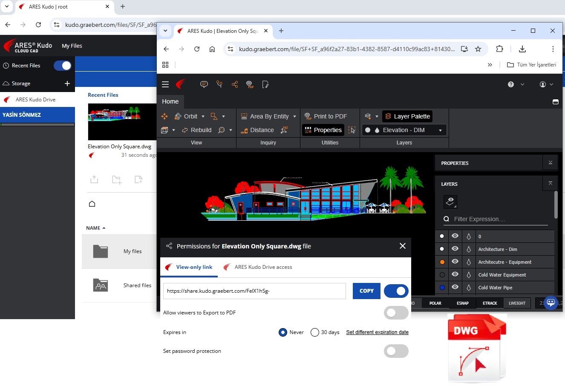The height and width of the screenshot is (392, 565).
Task: Click the new folder icon in My Files
Action: 117,179
